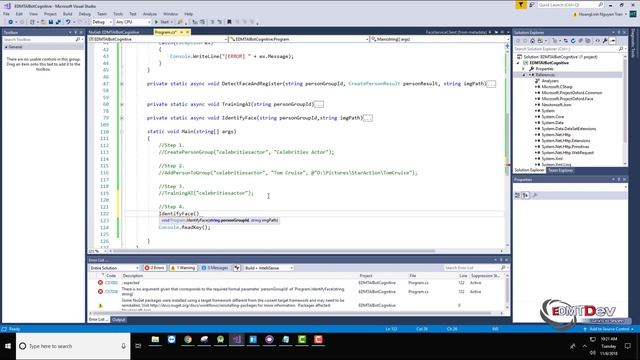Search in the Toolbox search box
640x360 pixels.
[x=42, y=40]
